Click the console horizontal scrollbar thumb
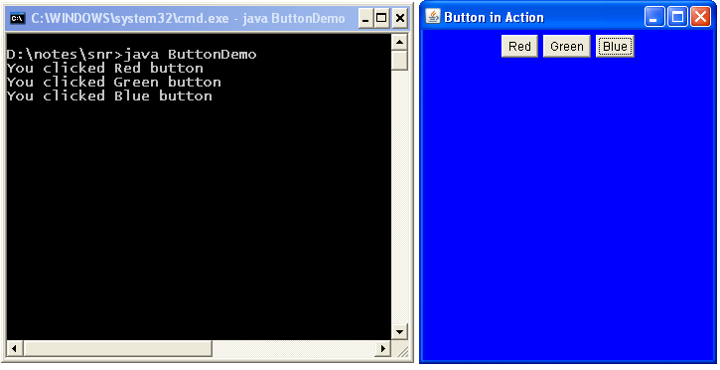The width and height of the screenshot is (720, 370). click(118, 348)
